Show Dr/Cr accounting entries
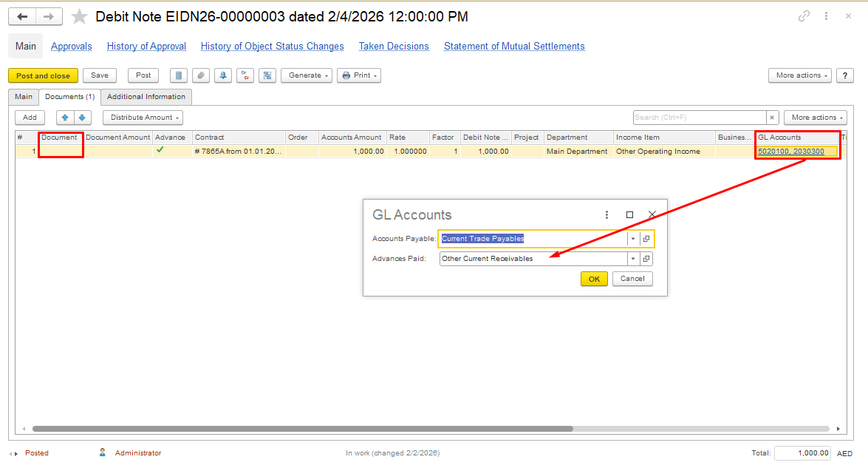The width and height of the screenshot is (868, 468). pyautogui.click(x=245, y=75)
